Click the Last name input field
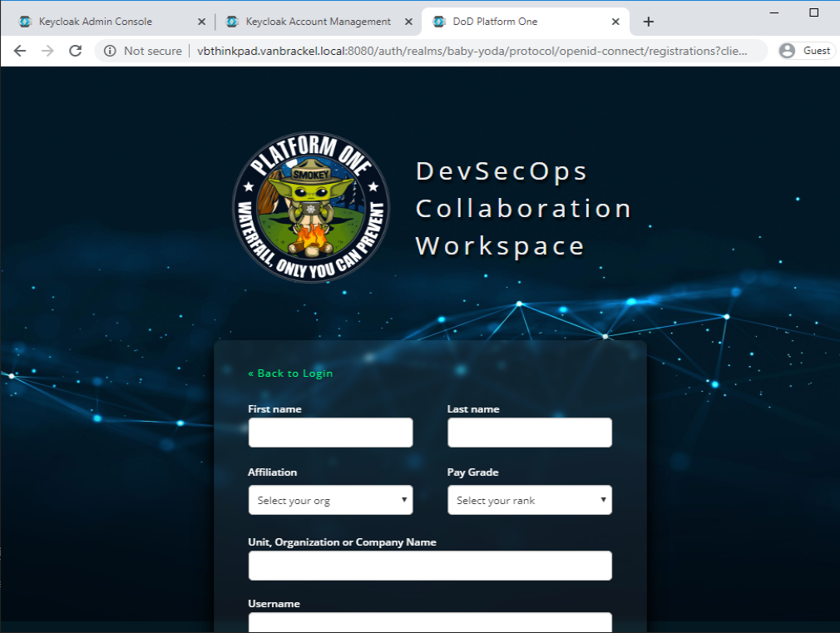Screen dimensions: 840x633 click(x=530, y=433)
